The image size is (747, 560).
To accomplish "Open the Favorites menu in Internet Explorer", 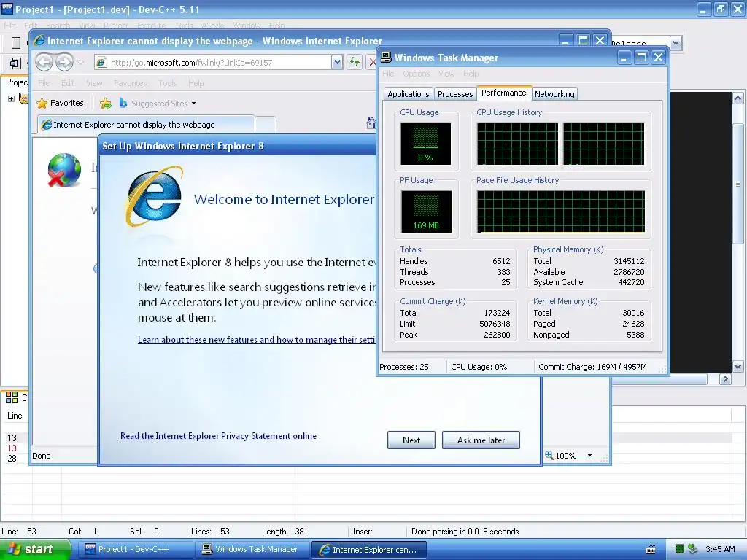I will 130,83.
